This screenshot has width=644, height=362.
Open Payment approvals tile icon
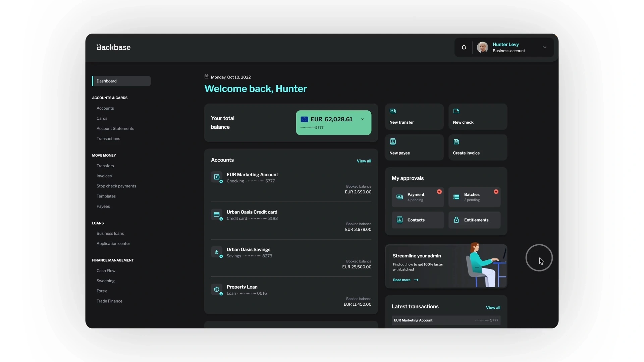[399, 197]
